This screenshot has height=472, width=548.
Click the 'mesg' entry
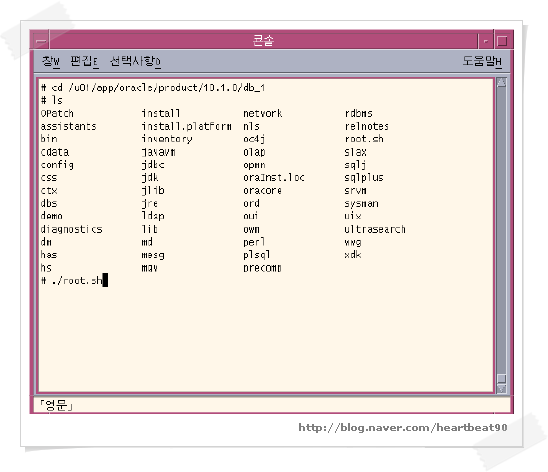click(x=153, y=255)
